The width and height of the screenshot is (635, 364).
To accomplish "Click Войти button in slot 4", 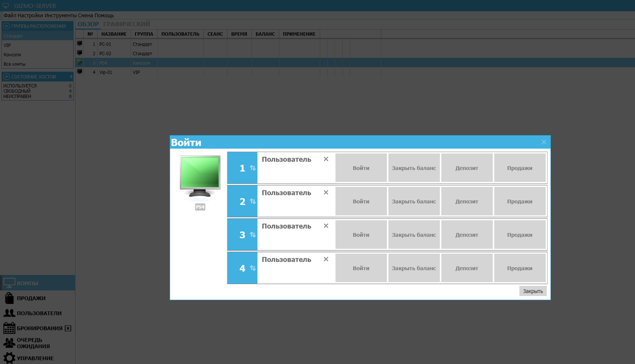I will (x=361, y=268).
